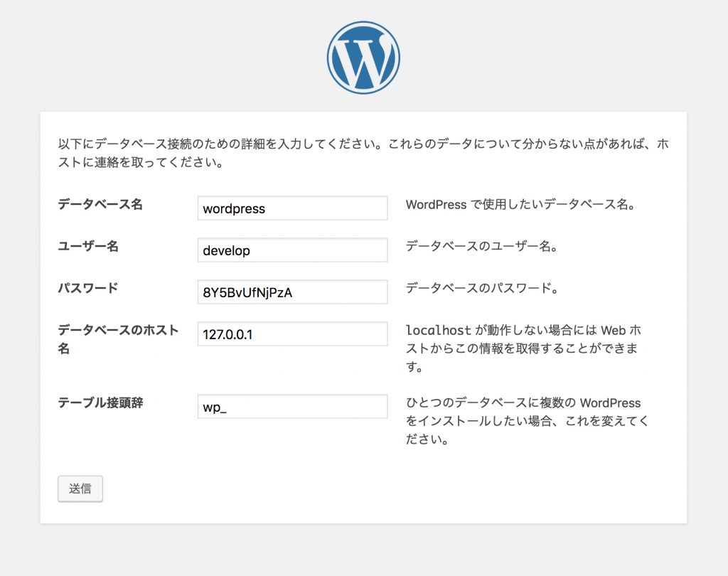
Task: Select the username field containing develop
Action: pos(292,250)
